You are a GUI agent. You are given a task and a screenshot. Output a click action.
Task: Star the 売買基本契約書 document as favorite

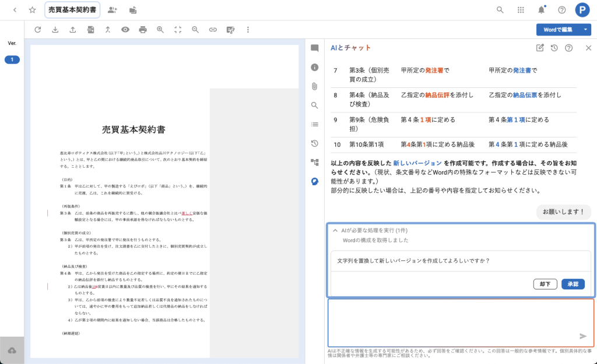(33, 10)
